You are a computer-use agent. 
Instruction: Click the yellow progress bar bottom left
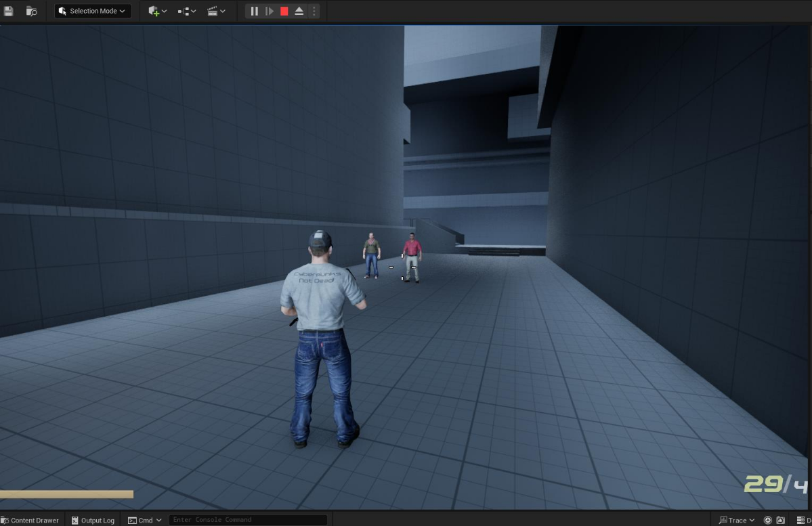pyautogui.click(x=66, y=494)
